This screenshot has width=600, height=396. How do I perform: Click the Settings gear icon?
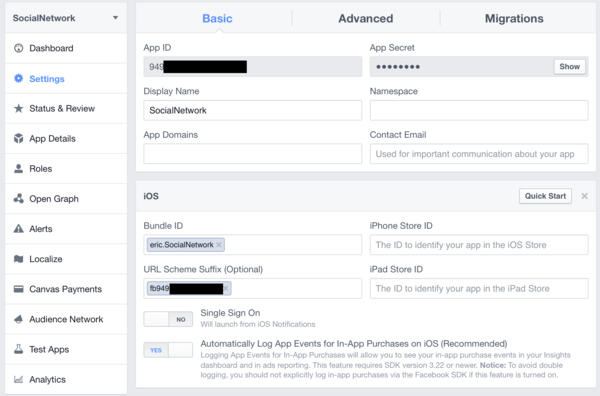18,78
